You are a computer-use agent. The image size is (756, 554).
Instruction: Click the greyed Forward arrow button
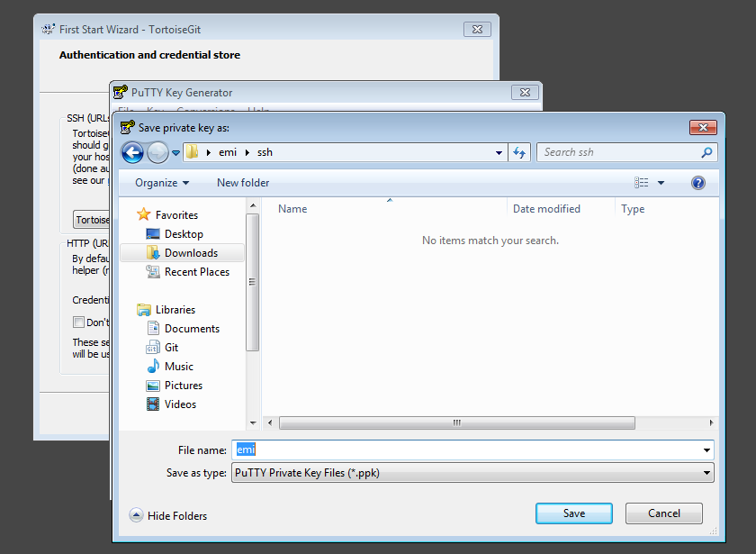[157, 153]
